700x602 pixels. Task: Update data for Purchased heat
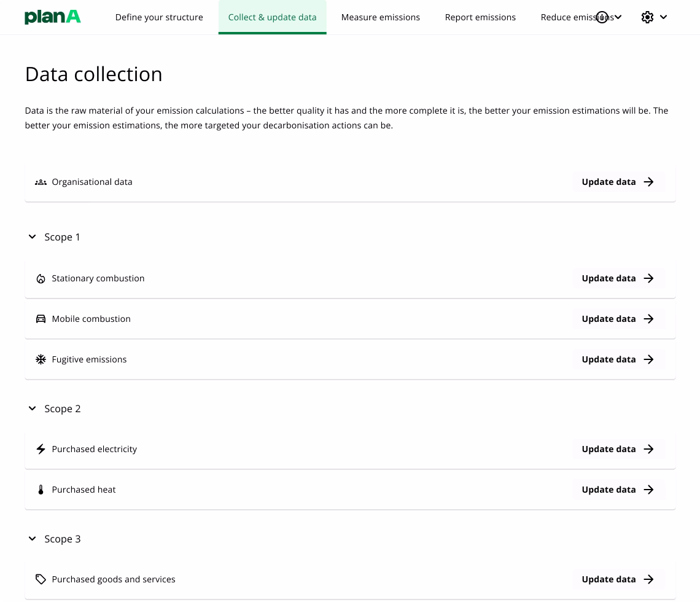(618, 490)
